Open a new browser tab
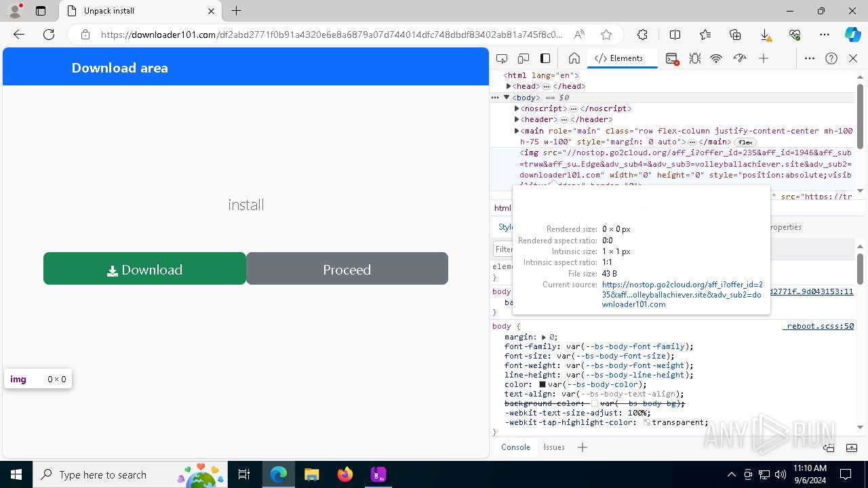The image size is (868, 488). point(236,11)
